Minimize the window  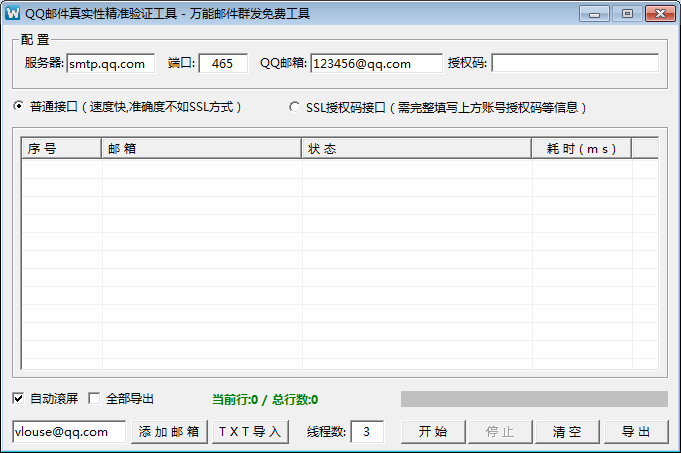[x=595, y=14]
